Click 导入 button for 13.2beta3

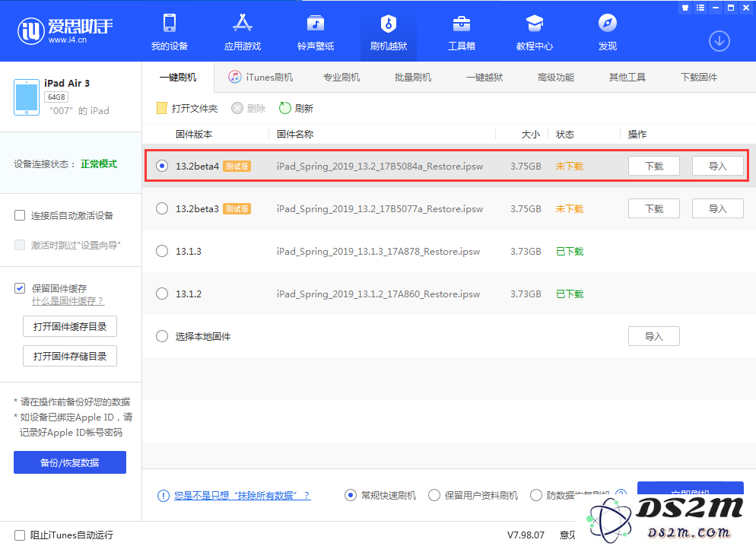717,208
